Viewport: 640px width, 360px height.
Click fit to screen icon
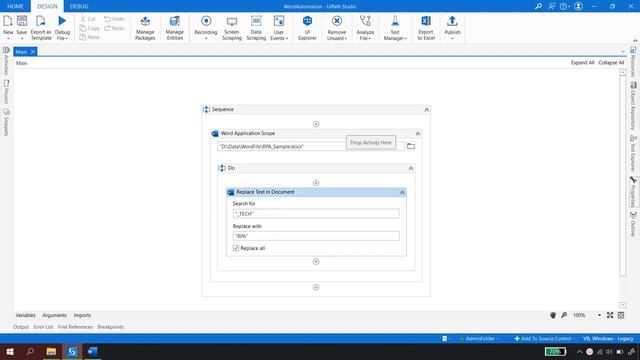(610, 315)
